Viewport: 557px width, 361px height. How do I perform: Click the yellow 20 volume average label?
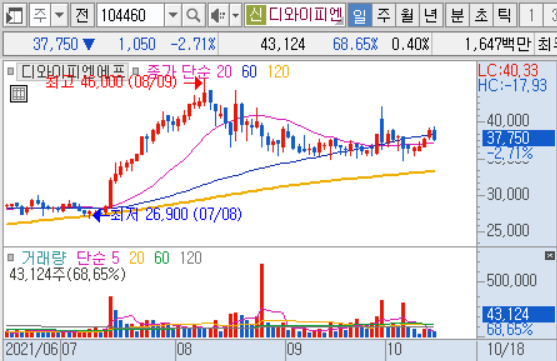click(x=137, y=257)
